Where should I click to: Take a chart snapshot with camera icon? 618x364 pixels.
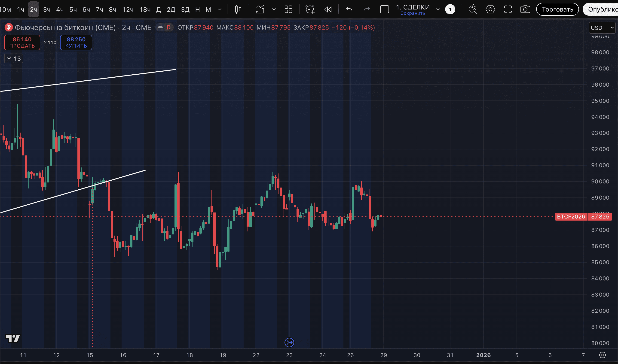(x=525, y=9)
